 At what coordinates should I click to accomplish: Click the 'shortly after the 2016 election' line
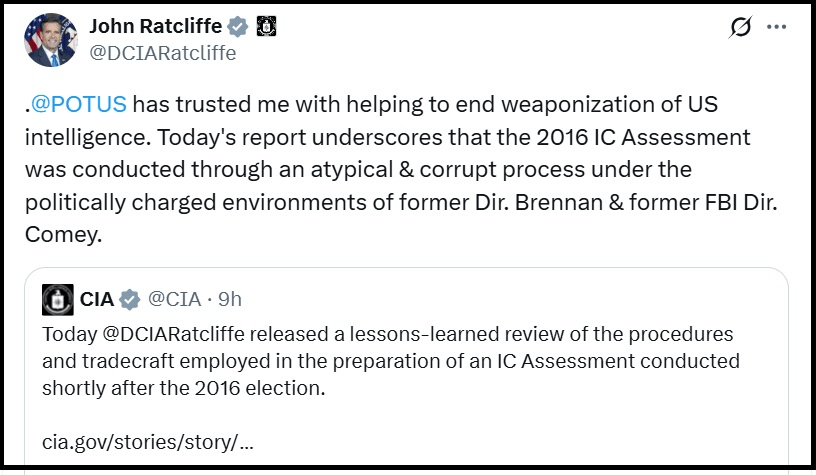(184, 387)
